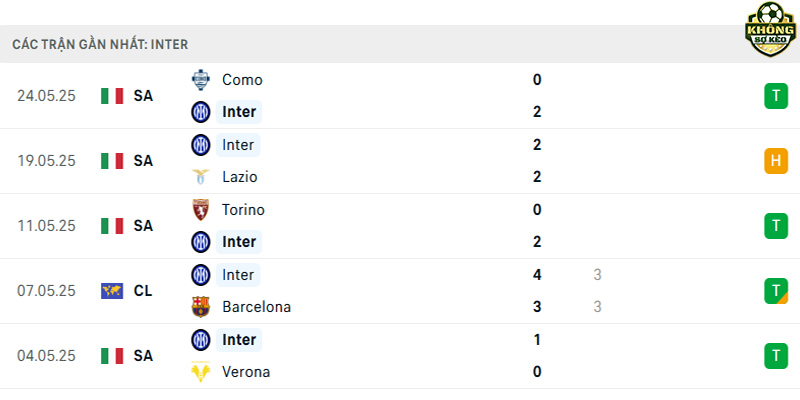Click the T badge on Barcelona match
This screenshot has height=400, width=800.
(x=776, y=291)
